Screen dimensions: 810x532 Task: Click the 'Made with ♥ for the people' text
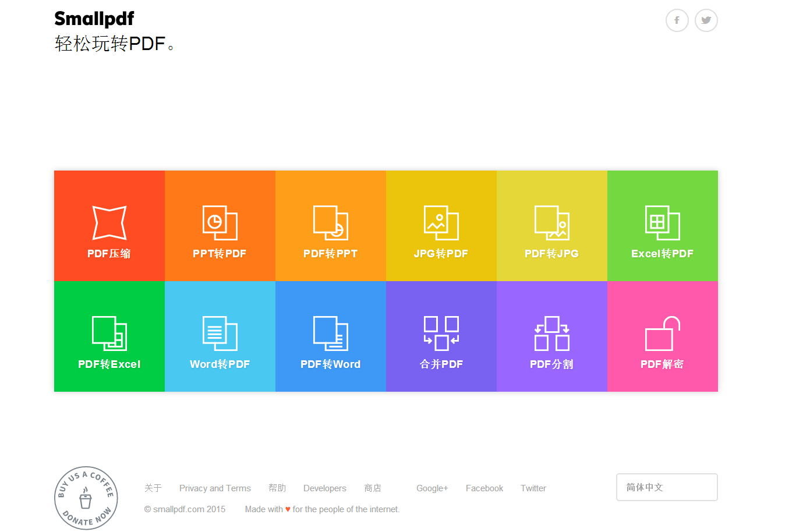click(x=322, y=509)
